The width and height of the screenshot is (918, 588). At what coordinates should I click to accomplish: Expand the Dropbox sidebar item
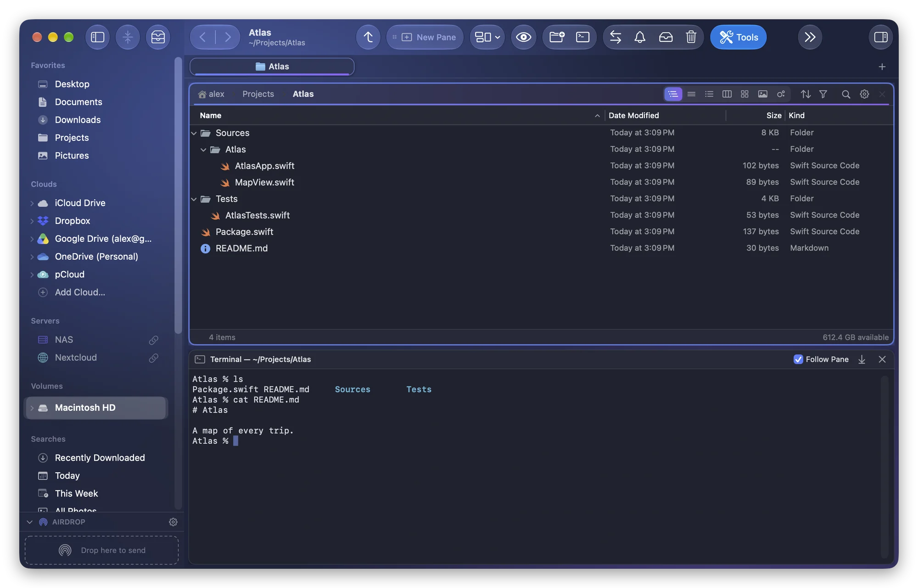tap(32, 221)
